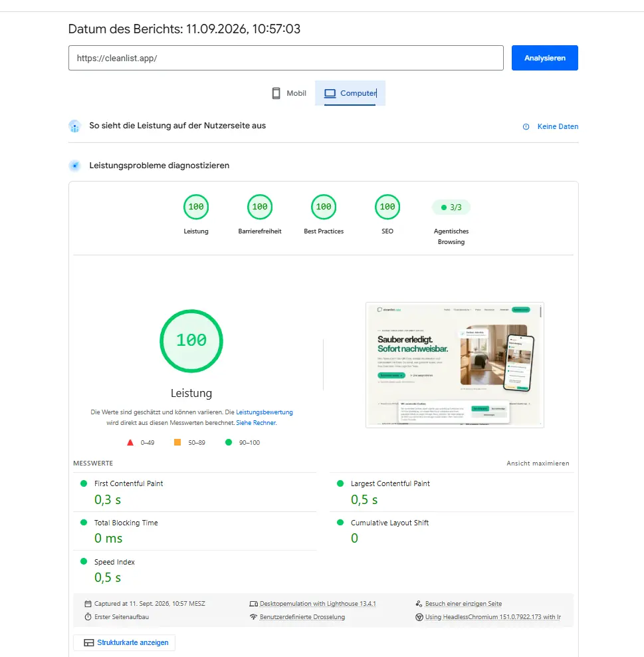Jump to the Leistung score gauge at top
Viewport: 644px width, 657px height.
[x=196, y=207]
